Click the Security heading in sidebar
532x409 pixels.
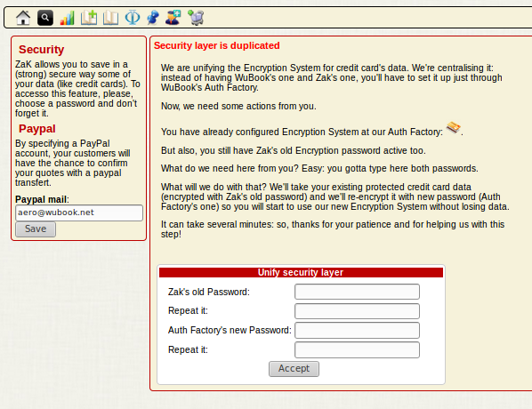[x=42, y=50]
